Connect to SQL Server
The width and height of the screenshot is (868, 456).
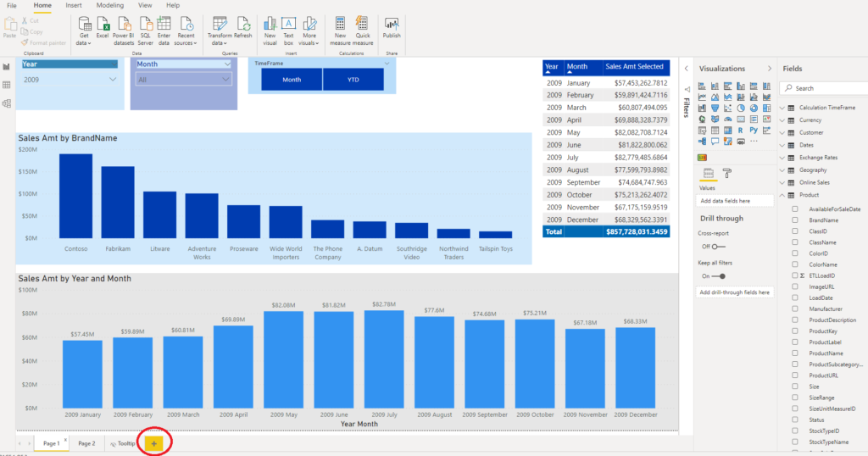[x=145, y=31]
